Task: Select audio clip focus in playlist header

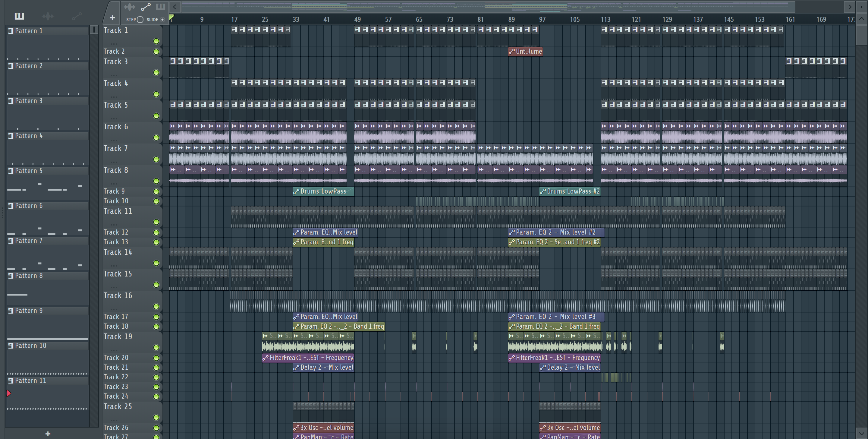Action: click(x=129, y=7)
